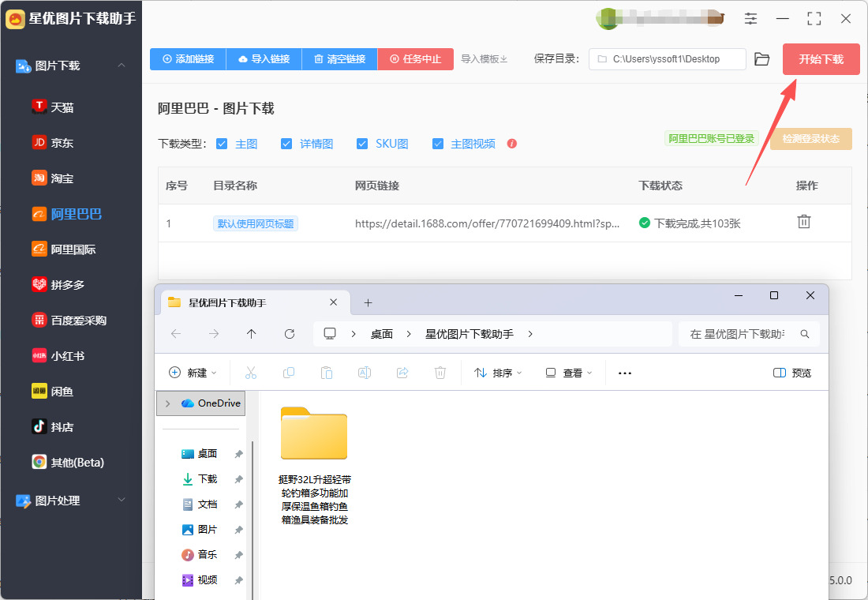Click the red info icon beside 主图视频

512,144
